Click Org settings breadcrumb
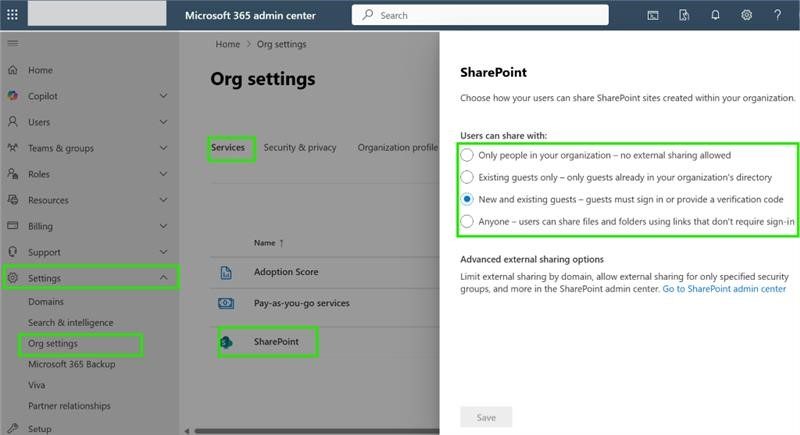800x435 pixels. pos(282,44)
